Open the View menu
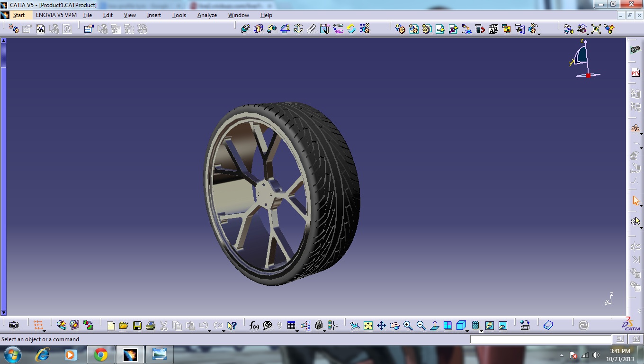The image size is (644, 364). [x=130, y=15]
